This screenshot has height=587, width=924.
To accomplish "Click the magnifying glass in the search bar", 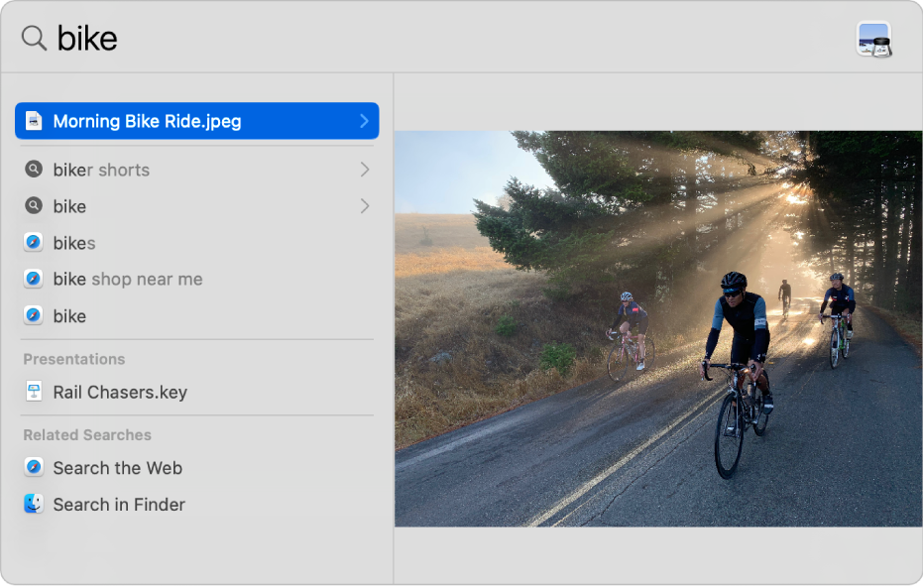I will 34,39.
